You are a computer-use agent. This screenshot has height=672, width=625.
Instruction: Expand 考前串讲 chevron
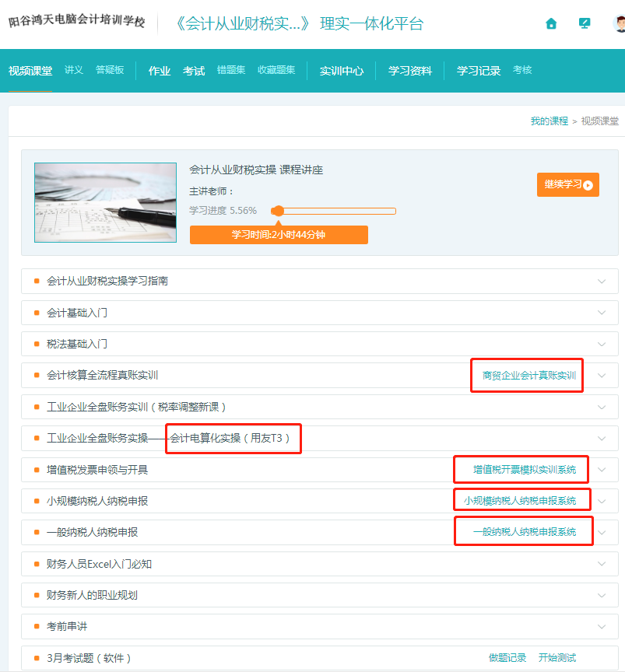click(602, 627)
